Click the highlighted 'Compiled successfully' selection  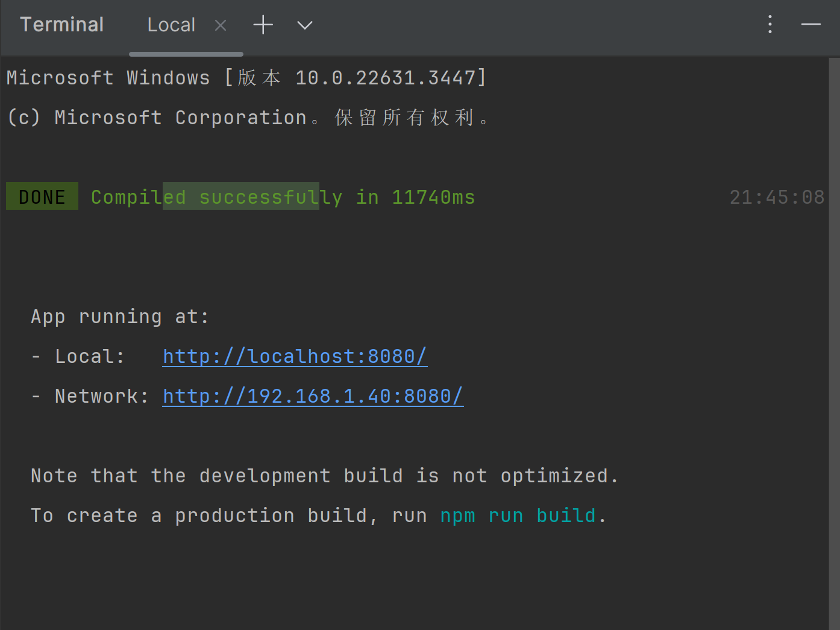tap(241, 197)
